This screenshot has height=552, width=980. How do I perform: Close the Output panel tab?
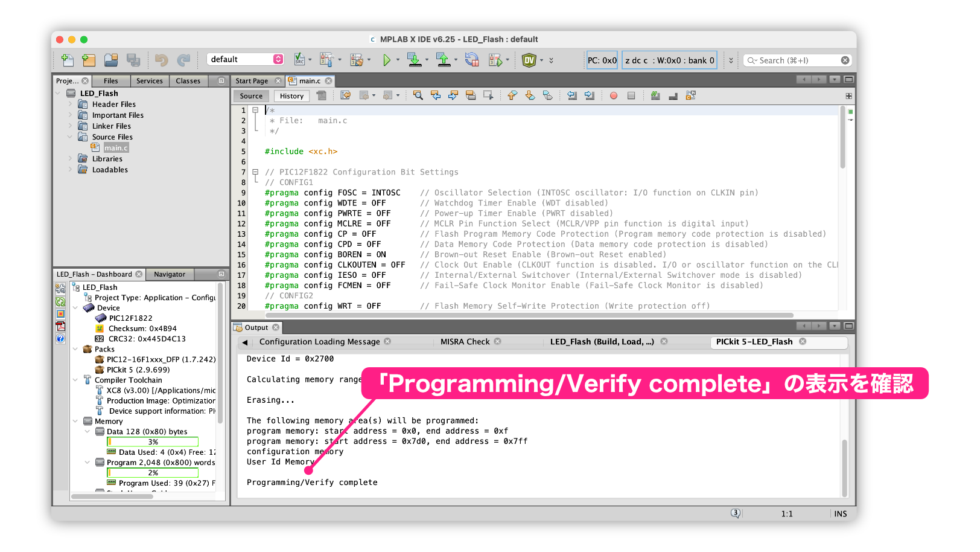coord(276,327)
